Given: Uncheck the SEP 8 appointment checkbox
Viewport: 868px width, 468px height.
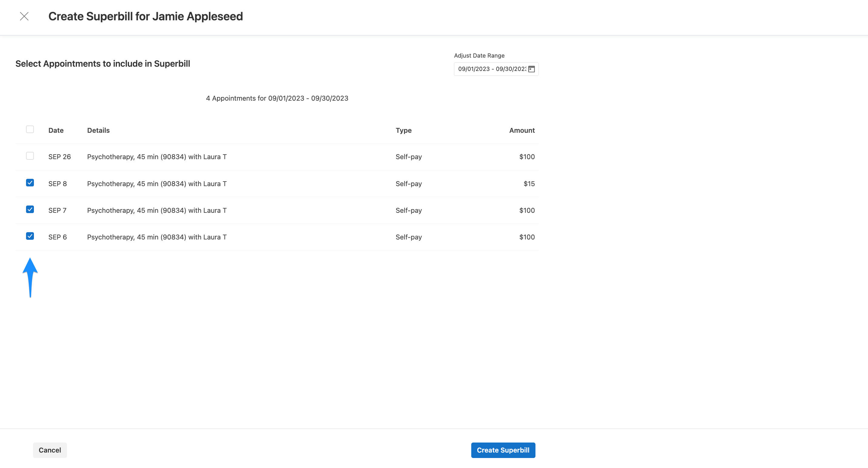Looking at the screenshot, I should point(30,183).
